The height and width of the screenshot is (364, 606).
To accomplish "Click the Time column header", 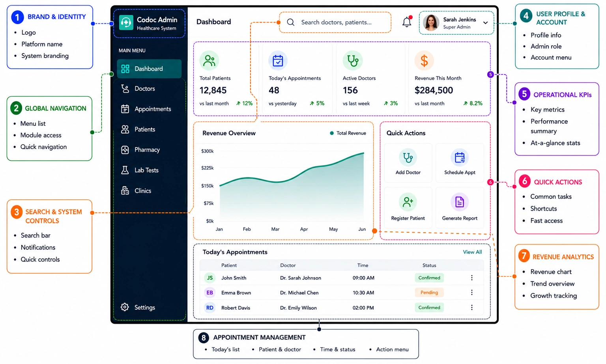I will pos(363,265).
